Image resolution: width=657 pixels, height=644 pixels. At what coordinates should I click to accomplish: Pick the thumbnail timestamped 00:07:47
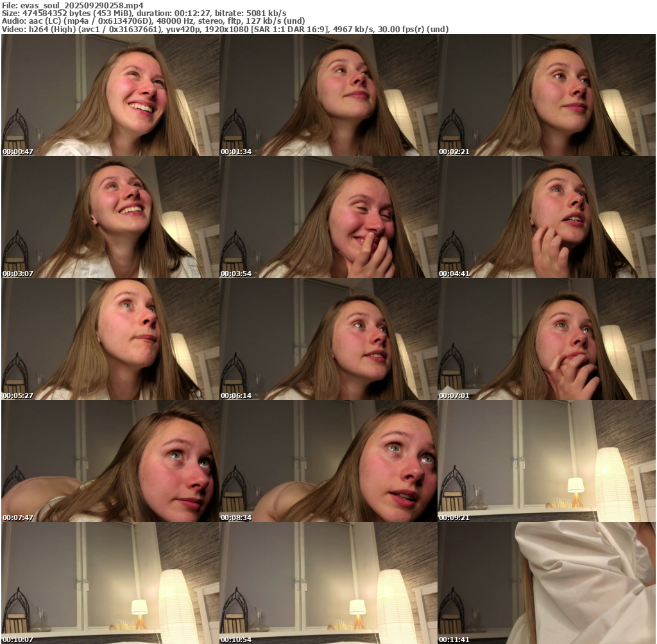(x=110, y=461)
